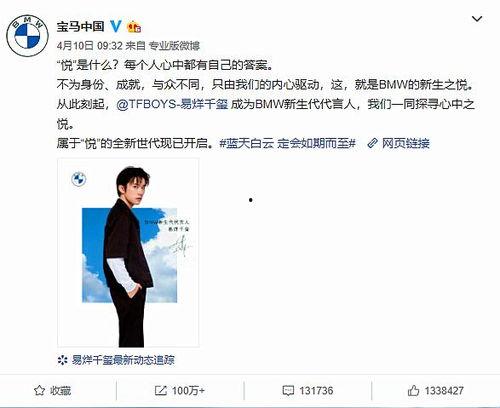Screen dimensions: 500x408
Task: Enlarge the BMW spokesperson poster thumbnail
Action: pos(128,253)
